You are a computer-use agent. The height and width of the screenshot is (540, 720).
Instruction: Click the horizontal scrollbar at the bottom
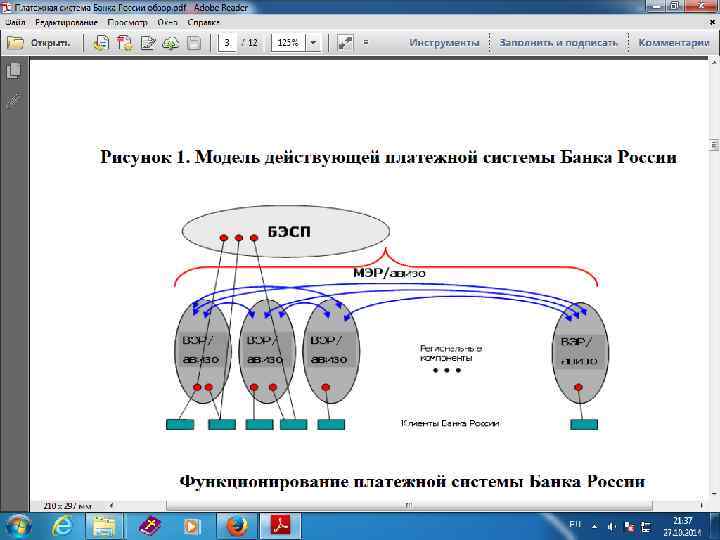pos(409,506)
